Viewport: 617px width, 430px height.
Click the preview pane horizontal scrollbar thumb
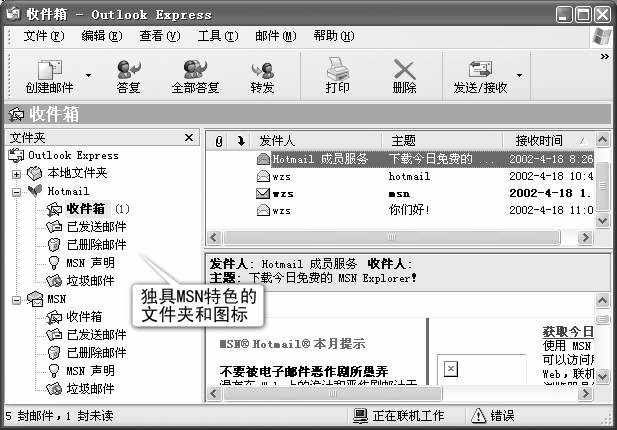(x=333, y=393)
